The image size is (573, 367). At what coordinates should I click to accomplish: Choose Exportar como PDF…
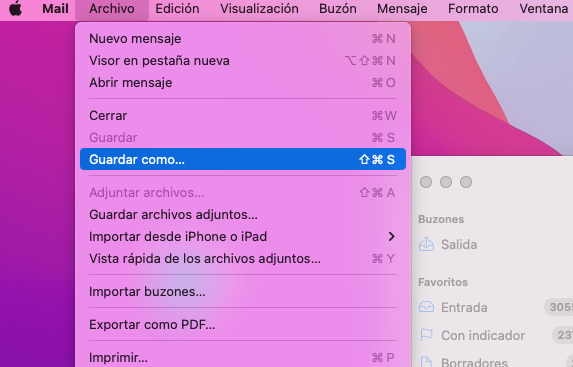[x=243, y=325]
